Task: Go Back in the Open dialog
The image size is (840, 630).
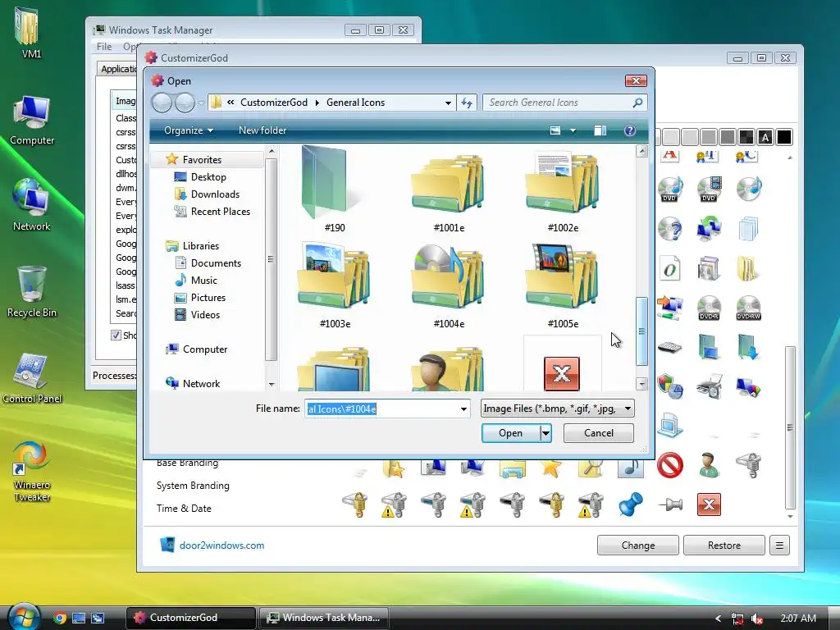Action: click(162, 103)
